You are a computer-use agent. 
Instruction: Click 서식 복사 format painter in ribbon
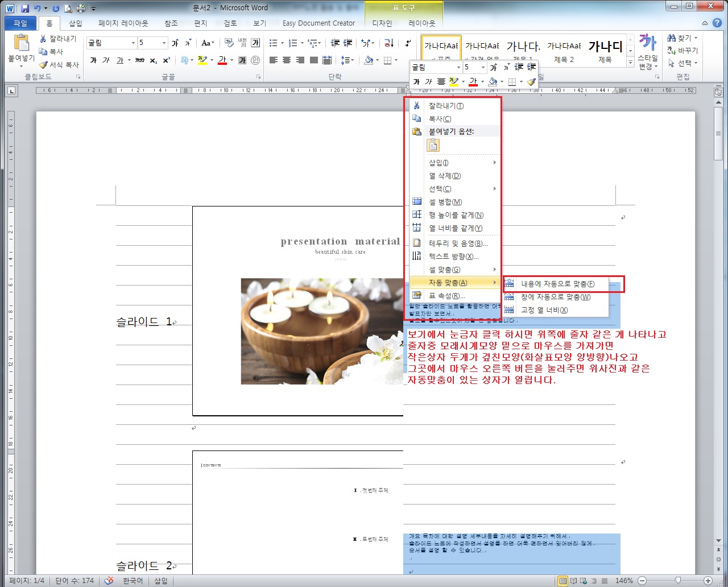pos(59,65)
